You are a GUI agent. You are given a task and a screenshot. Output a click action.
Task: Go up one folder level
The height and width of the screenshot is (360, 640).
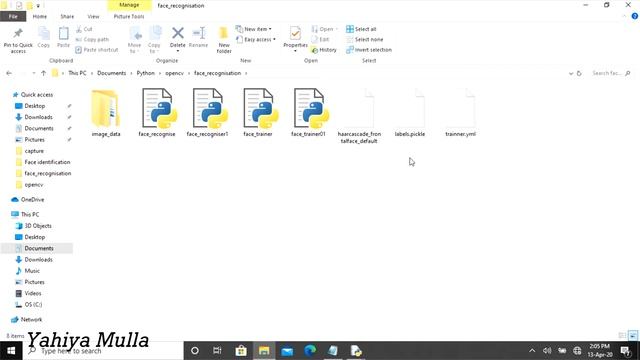(x=43, y=73)
